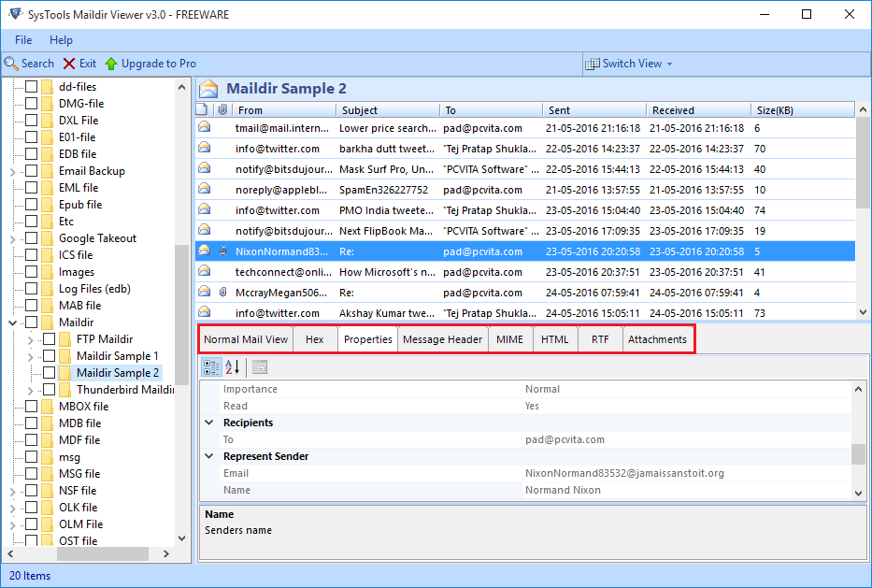Click envelope icon of Next FlipBook row
The width and height of the screenshot is (872, 588).
coord(204,230)
